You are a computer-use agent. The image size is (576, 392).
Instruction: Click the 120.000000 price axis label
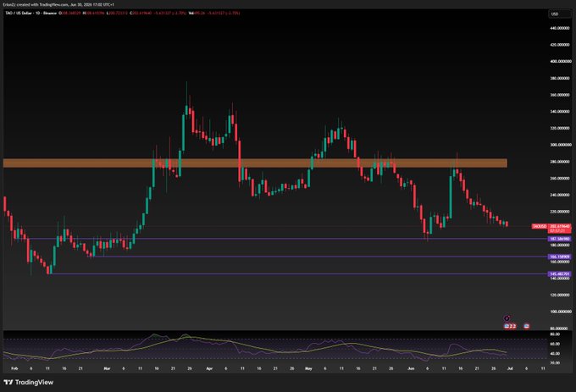pos(561,295)
